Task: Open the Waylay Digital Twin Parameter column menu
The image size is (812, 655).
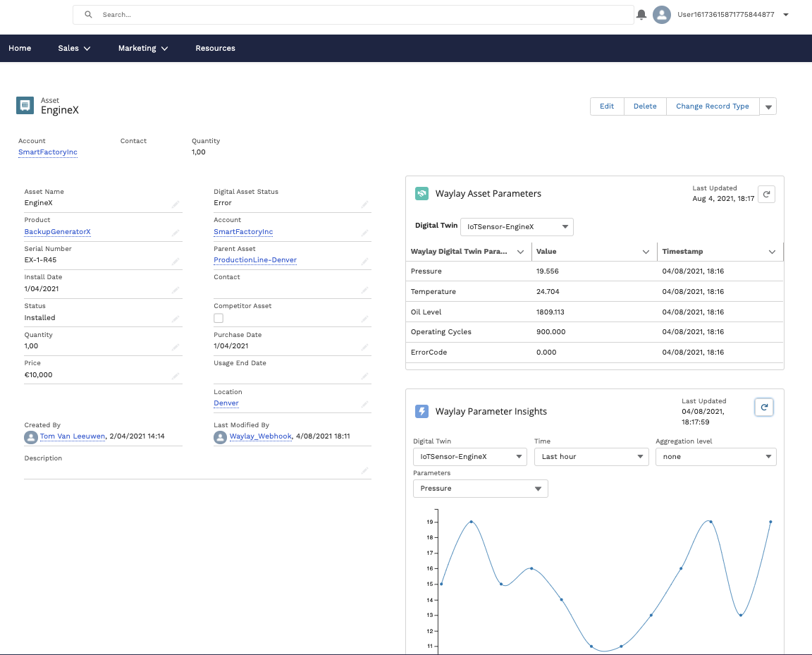Action: coord(520,252)
